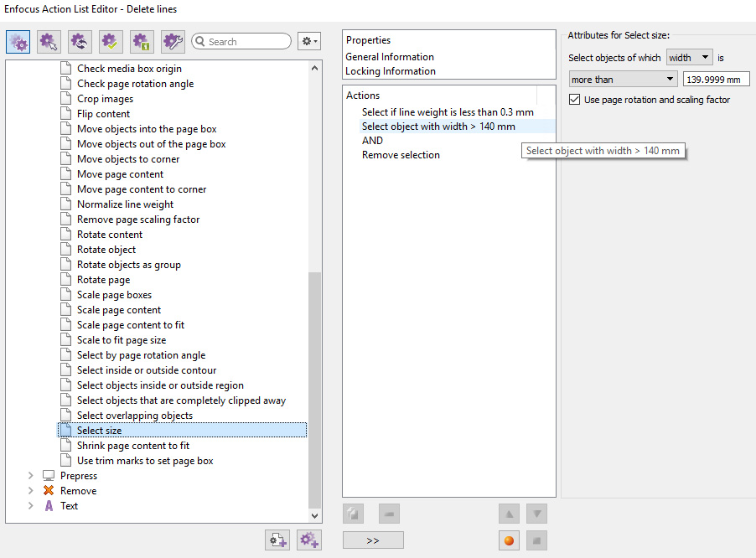
Task: Start recording with the orange record button
Action: [509, 540]
